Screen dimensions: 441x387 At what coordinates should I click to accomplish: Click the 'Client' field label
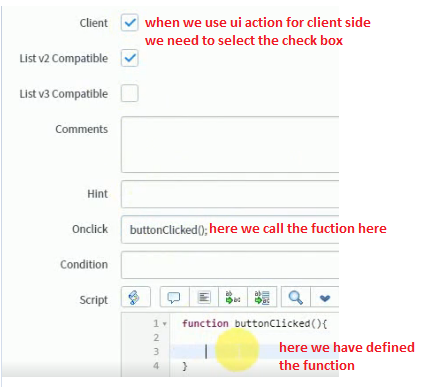coord(94,23)
